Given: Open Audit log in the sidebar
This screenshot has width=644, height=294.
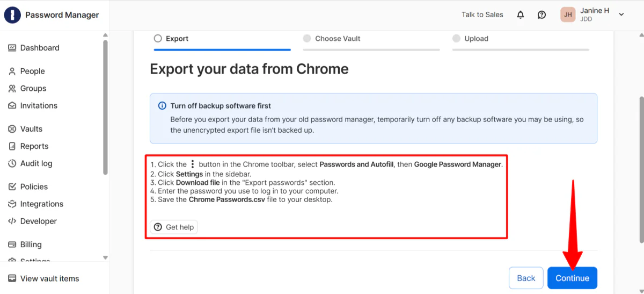Looking at the screenshot, I should (36, 163).
